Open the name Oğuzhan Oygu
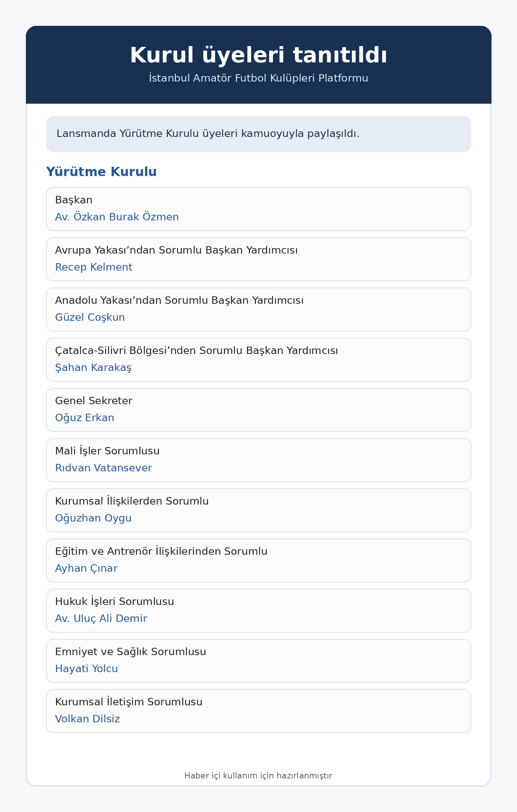This screenshot has height=812, width=517. pos(93,518)
